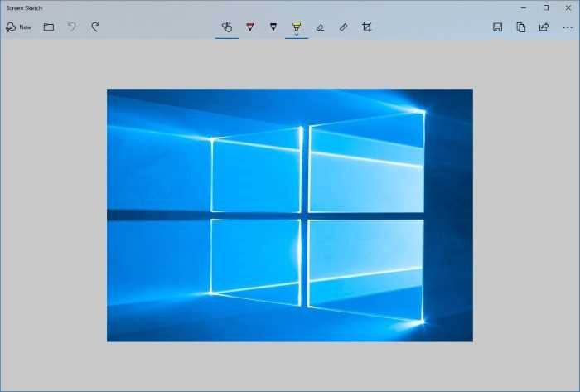
Task: Select the Eraser tool
Action: click(x=320, y=27)
